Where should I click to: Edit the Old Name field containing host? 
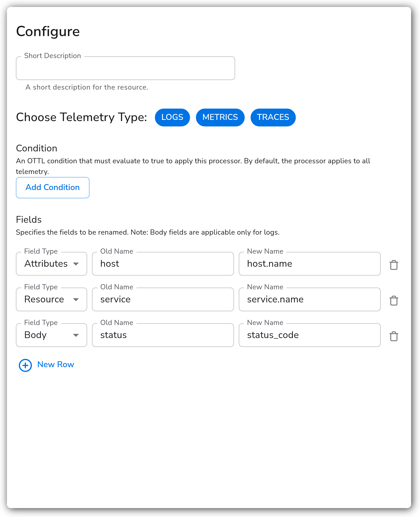(x=163, y=264)
